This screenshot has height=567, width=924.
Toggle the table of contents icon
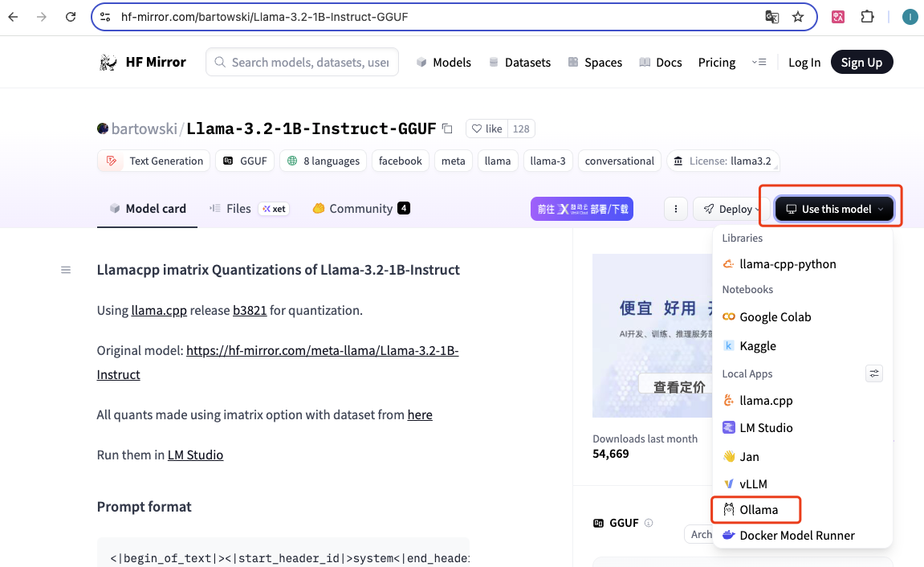pyautogui.click(x=66, y=270)
